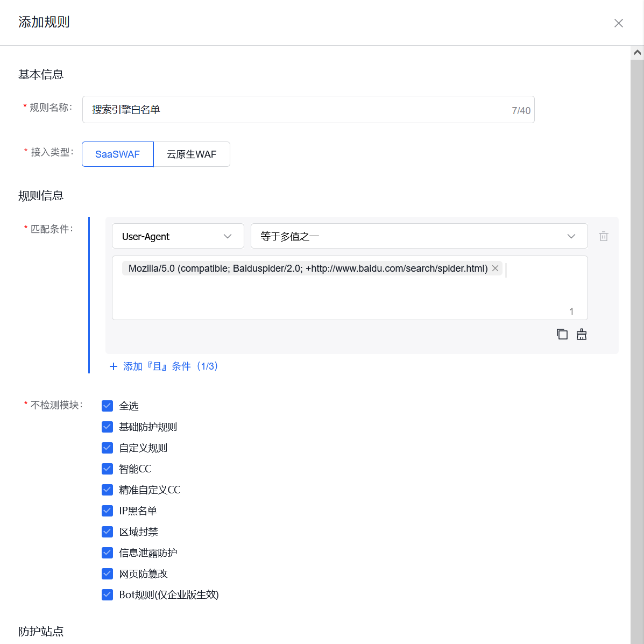Click the plus icon beside 添加『且』条件
644x644 pixels.
point(113,366)
